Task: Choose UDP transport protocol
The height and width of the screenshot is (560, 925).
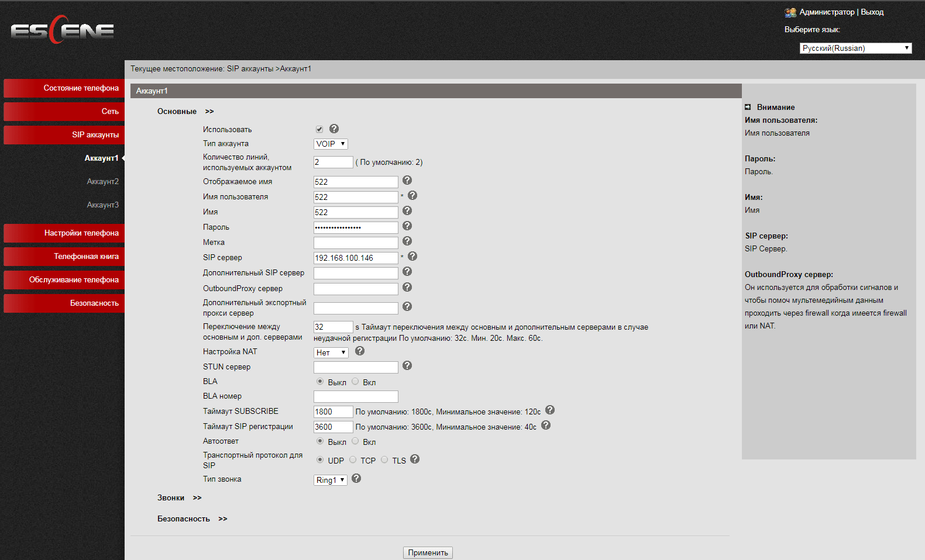Action: coord(320,459)
